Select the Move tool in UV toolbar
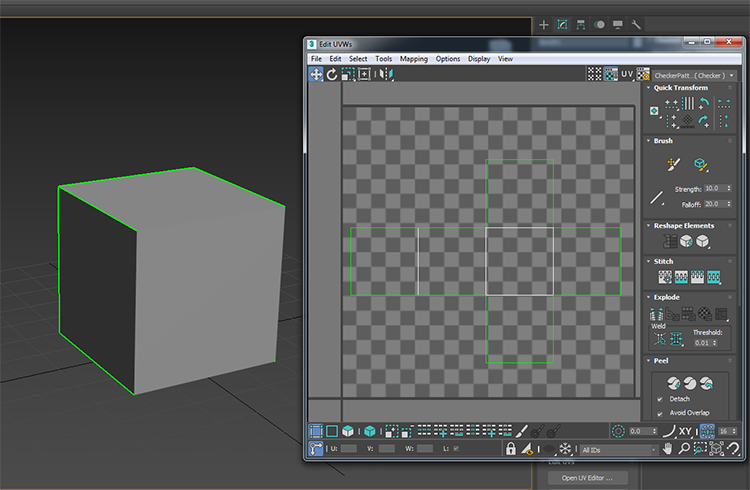The width and height of the screenshot is (750, 490). (x=316, y=74)
